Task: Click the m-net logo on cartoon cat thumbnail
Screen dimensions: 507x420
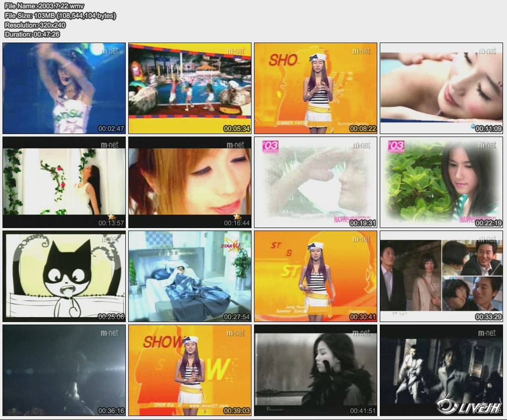Action: pyautogui.click(x=109, y=239)
